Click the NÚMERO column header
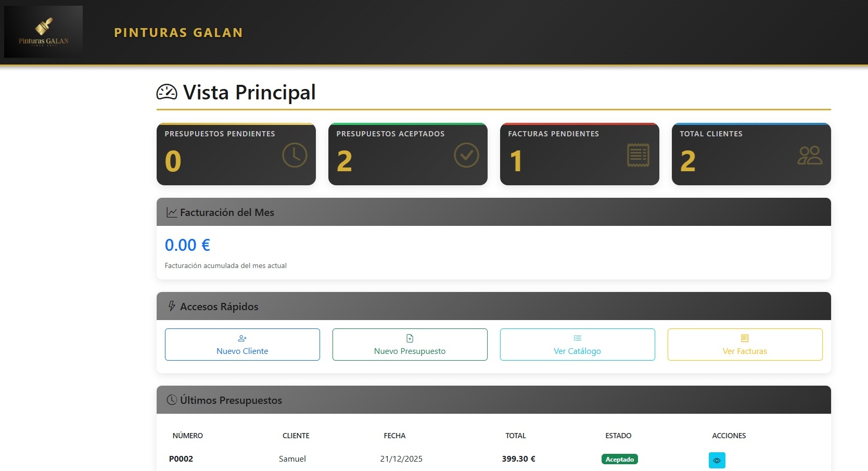Image resolution: width=868 pixels, height=471 pixels. 188,436
